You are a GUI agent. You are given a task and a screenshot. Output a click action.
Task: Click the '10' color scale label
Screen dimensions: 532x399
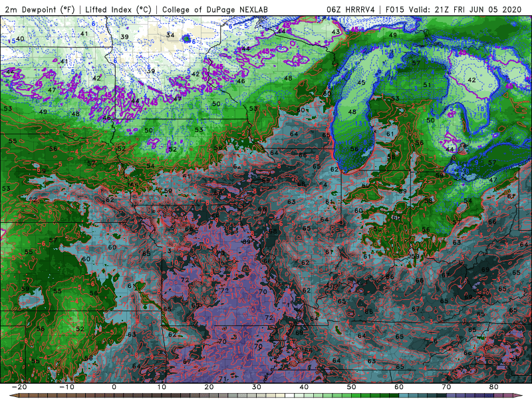point(162,387)
